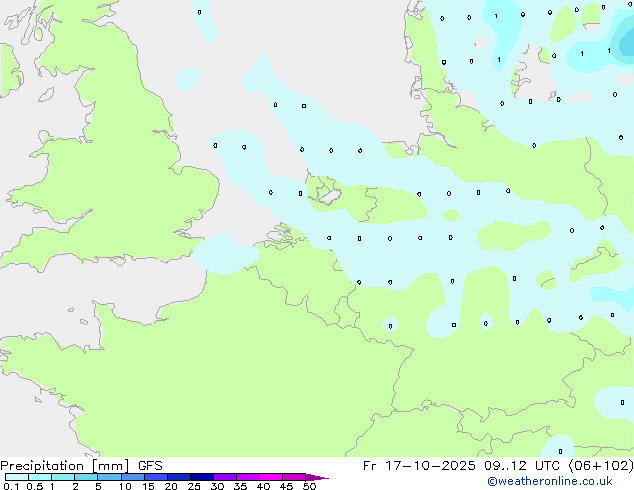
Task: Click the 30 mm purple legend swatch
Action: pyautogui.click(x=225, y=477)
